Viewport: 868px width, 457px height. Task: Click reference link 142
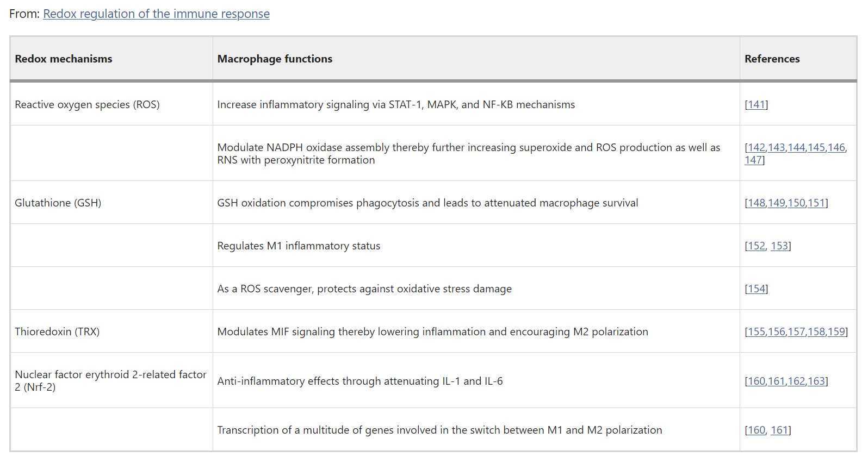(x=757, y=148)
